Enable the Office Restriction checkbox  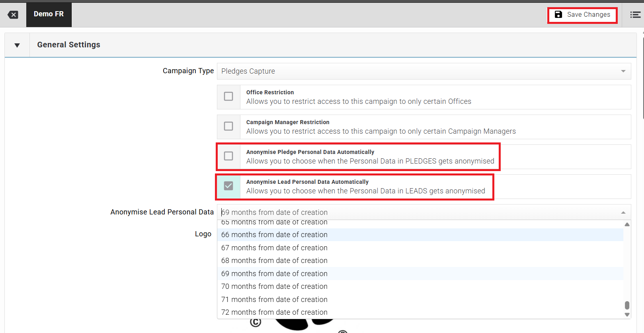click(228, 97)
